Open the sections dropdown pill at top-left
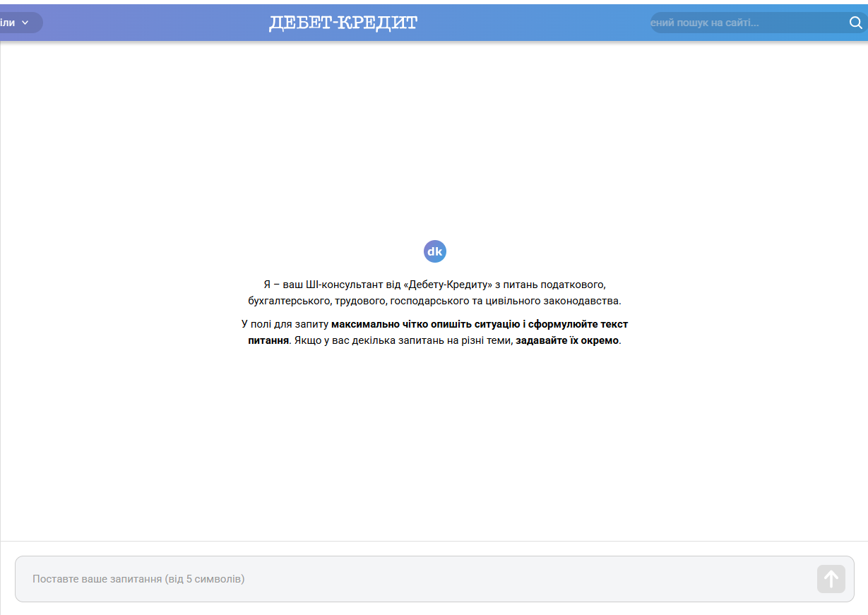The width and height of the screenshot is (868, 615). tap(14, 23)
